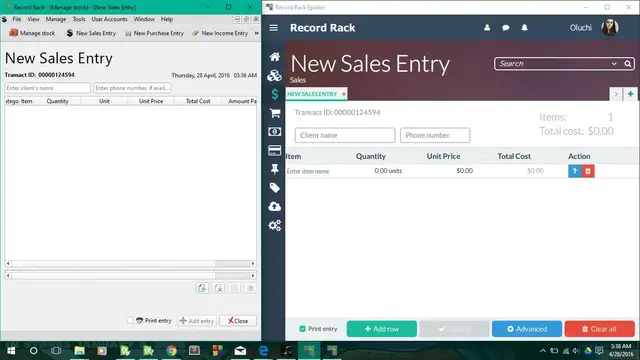Click the blue help question mark in Action column
Viewport: 640px width, 360px height.
point(575,171)
